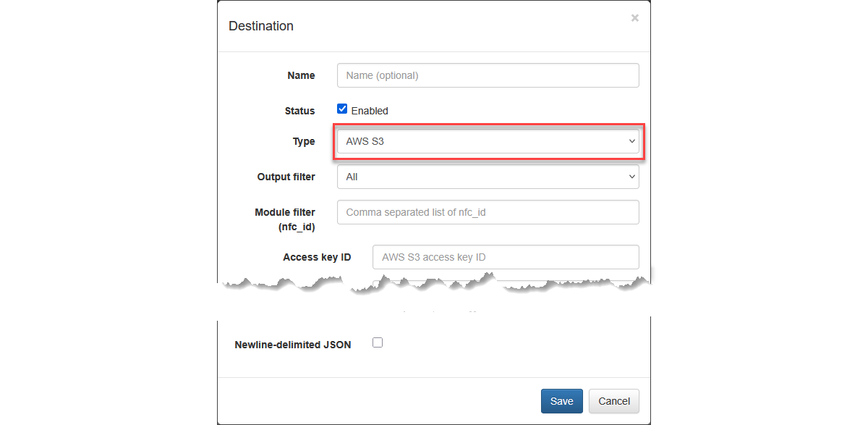Click the AWS S3 access key ID field

(x=505, y=257)
